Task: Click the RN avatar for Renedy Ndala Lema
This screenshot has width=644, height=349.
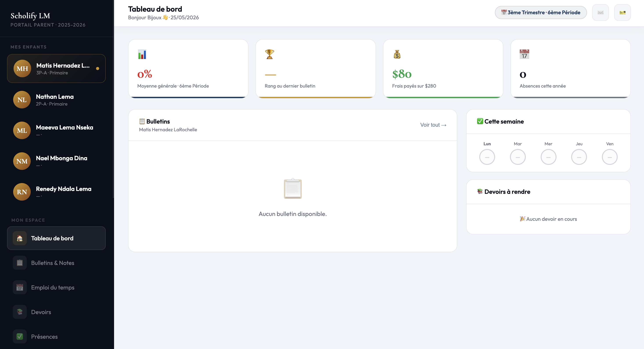Action: pyautogui.click(x=22, y=192)
